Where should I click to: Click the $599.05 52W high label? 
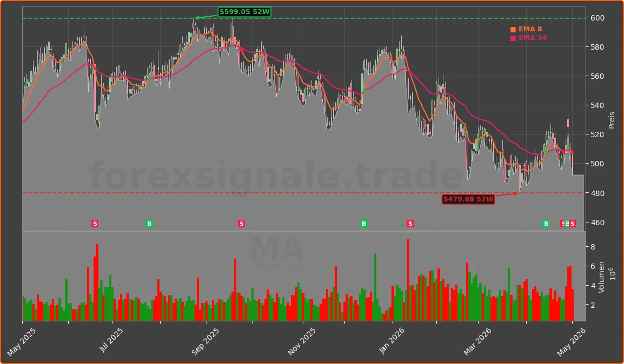(244, 12)
